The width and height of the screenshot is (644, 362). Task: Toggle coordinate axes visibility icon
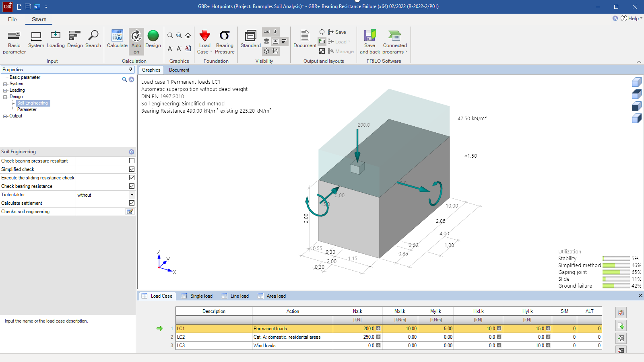[275, 51]
